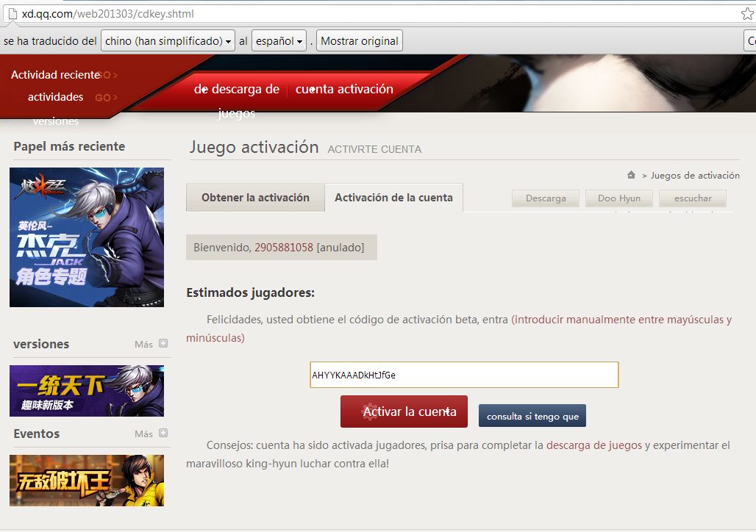Click the page icon left of URL
The image size is (756, 532).
(x=11, y=14)
